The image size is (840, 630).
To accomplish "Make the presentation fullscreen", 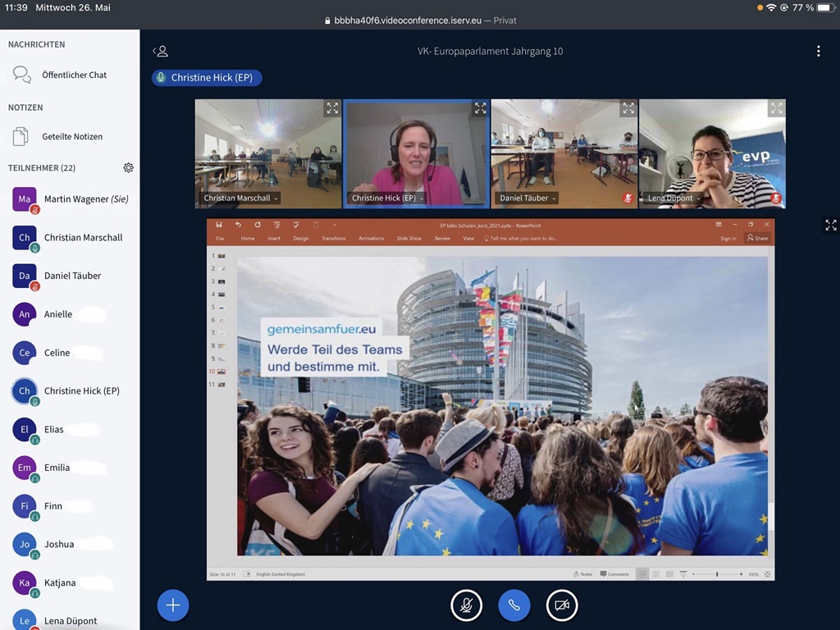I will (830, 225).
